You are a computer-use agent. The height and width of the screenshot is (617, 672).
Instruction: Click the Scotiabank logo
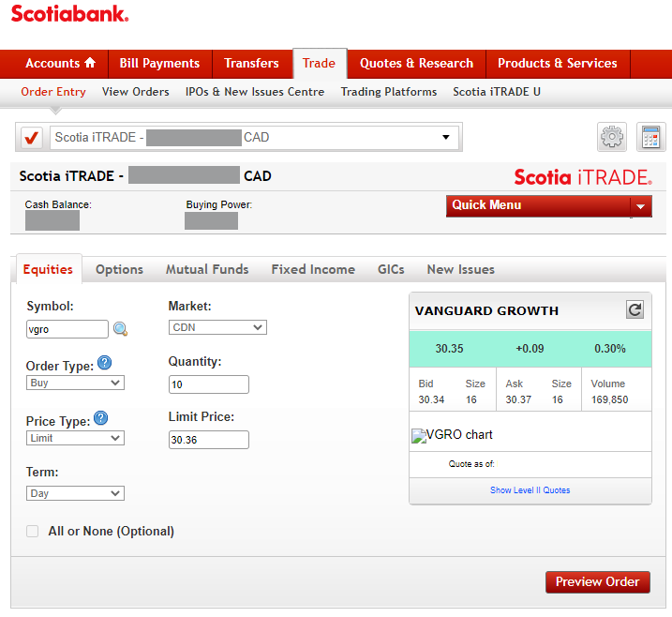69,14
